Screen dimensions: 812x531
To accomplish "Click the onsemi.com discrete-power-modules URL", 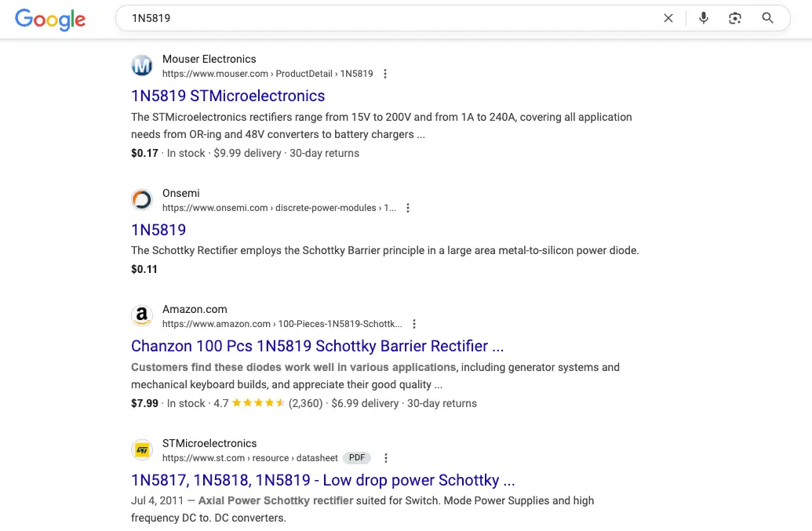I will (279, 208).
